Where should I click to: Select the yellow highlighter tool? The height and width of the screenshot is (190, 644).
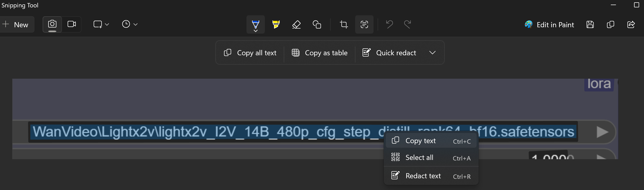tap(276, 24)
